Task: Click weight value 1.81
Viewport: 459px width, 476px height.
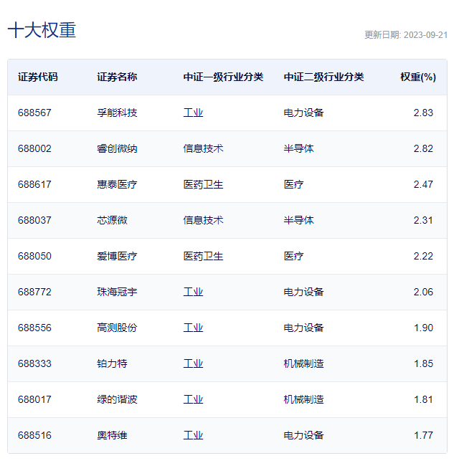Action: 423,399
